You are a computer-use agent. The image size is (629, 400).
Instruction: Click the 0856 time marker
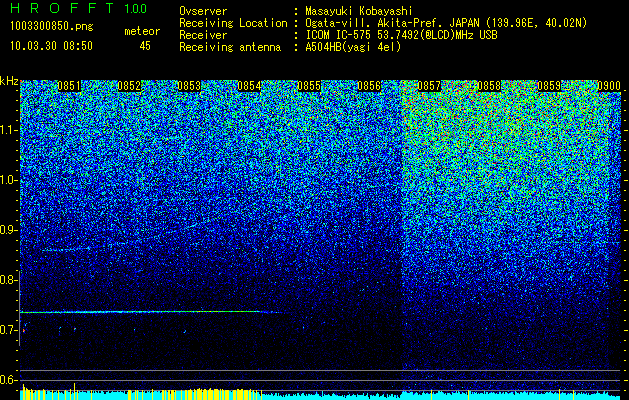pyautogui.click(x=369, y=86)
